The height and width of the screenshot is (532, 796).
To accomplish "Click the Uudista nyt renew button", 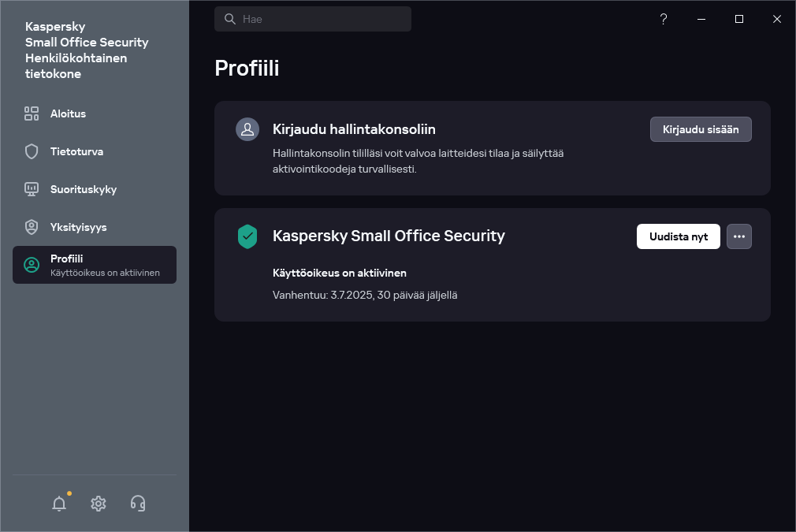I will pos(678,236).
